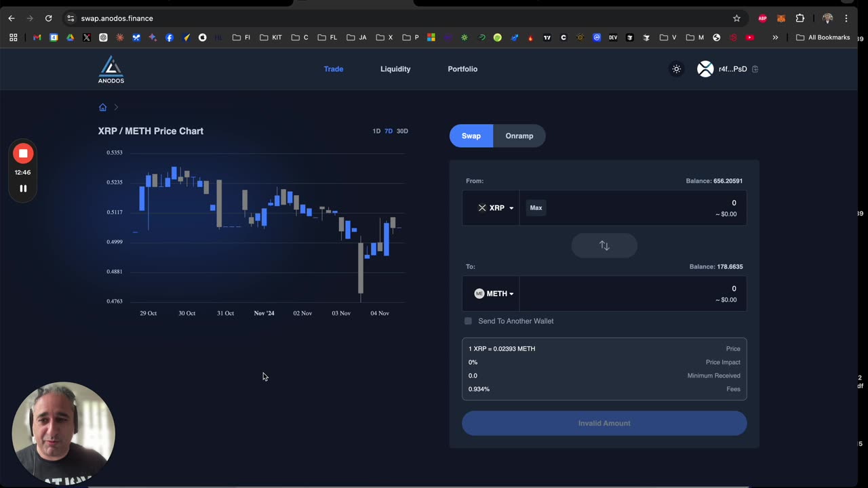Swap From and To tokens with arrows button
Viewport: 868px width, 488px height.
[604, 245]
